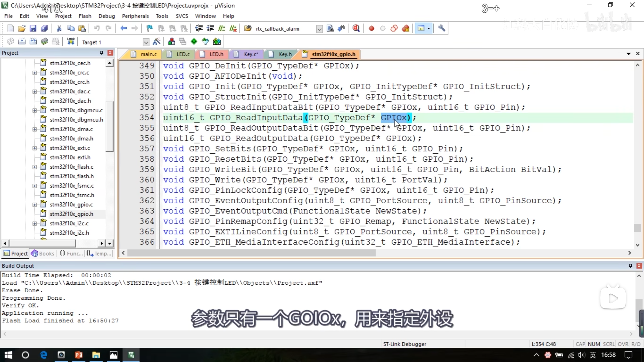Toggle the window layout button
Screen dimensions: 644x362
pos(421,28)
